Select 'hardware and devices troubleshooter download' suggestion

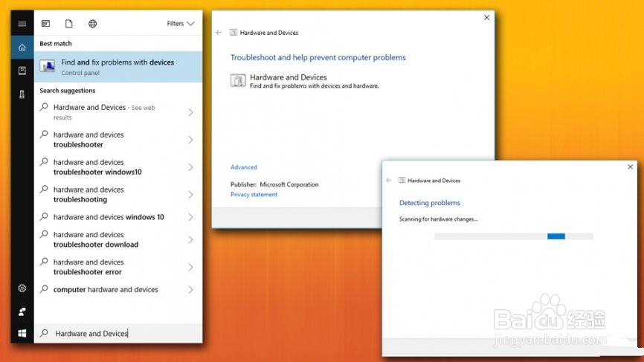tap(118, 239)
